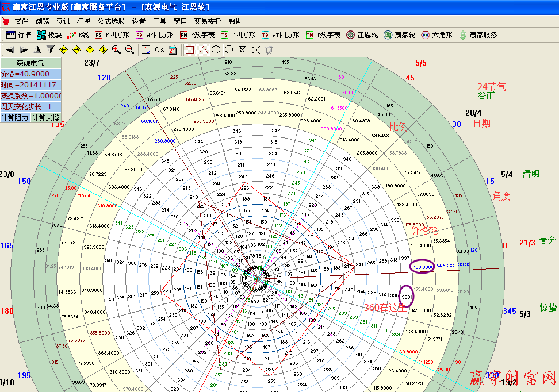The image size is (559, 392).
Task: Open the 文件 menu
Action: coord(22,21)
